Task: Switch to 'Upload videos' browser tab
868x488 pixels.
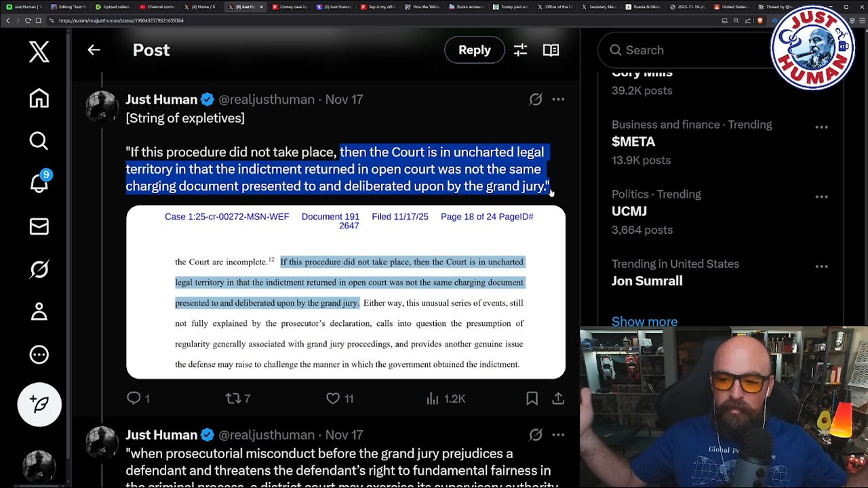Action: point(112,7)
